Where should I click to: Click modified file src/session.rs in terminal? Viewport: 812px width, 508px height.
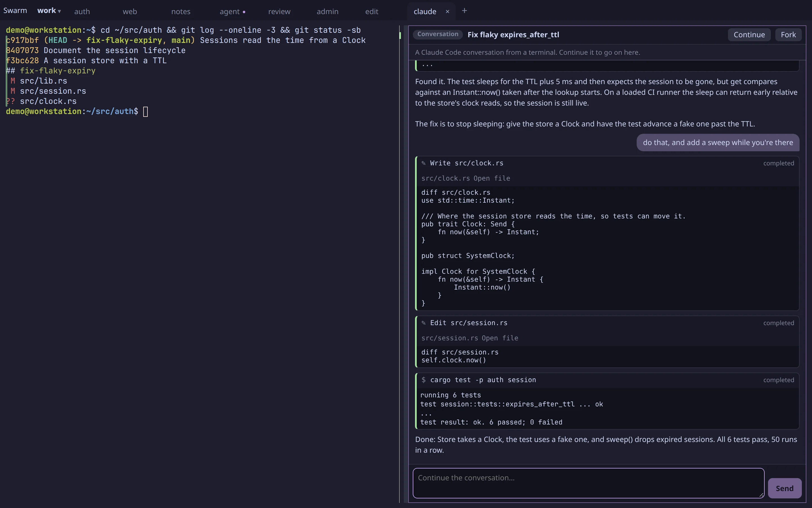(53, 91)
